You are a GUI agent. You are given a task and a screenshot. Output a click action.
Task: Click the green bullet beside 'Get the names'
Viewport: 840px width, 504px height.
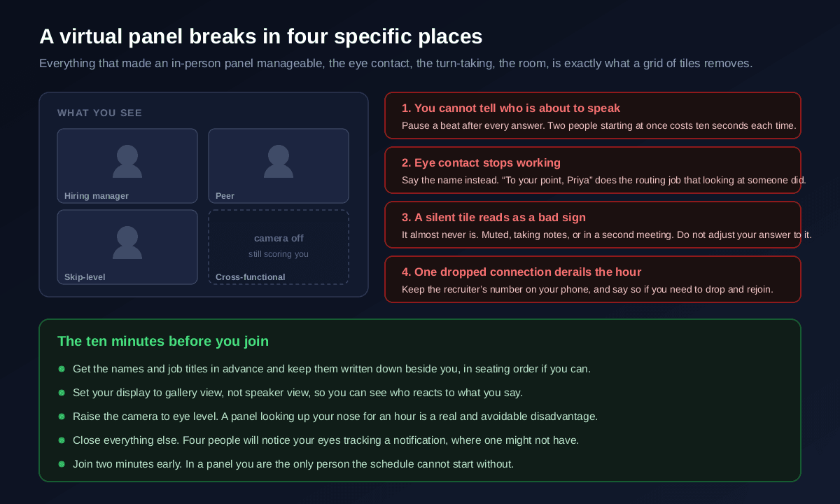62,369
